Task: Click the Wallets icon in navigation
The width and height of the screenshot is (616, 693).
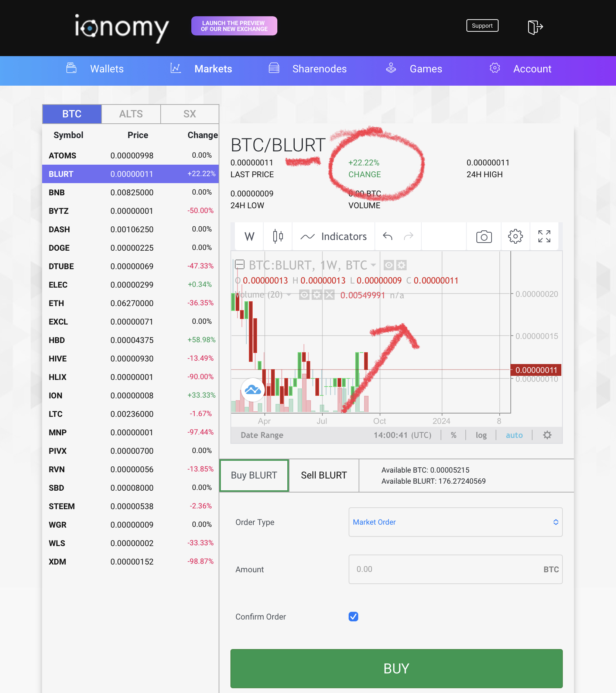Action: 71,68
